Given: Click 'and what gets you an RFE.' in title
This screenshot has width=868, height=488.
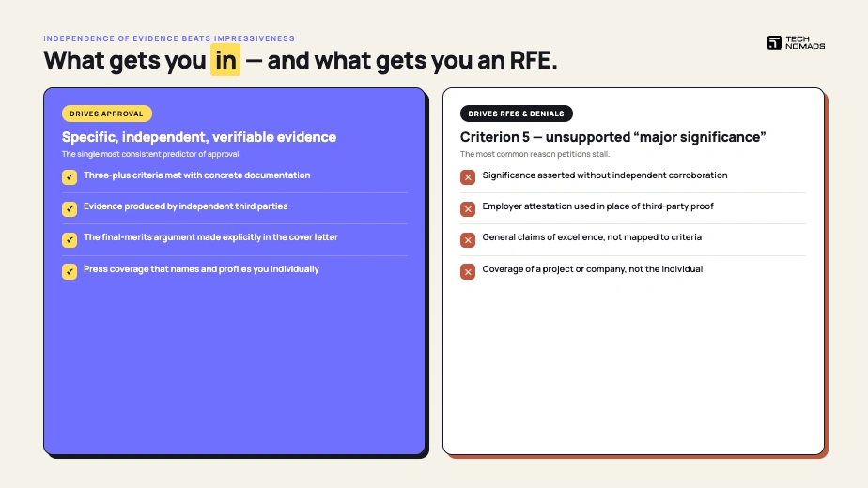Looking at the screenshot, I should coord(412,60).
